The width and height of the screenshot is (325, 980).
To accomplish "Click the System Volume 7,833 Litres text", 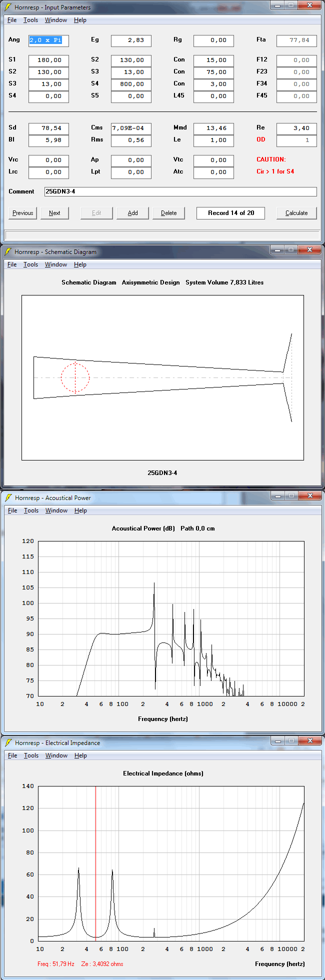I will (x=224, y=282).
